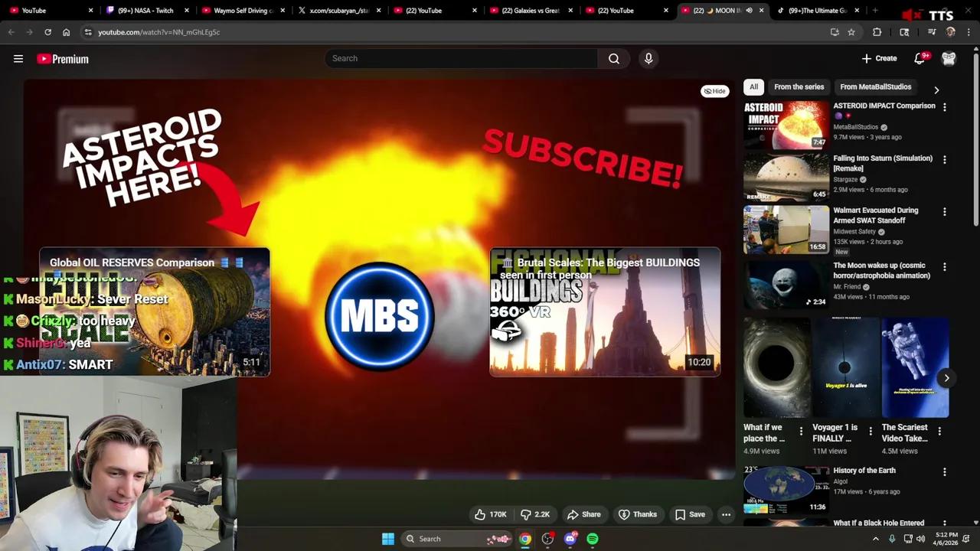Open options for History of the Earth video
This screenshot has height=551, width=980.
(x=945, y=472)
